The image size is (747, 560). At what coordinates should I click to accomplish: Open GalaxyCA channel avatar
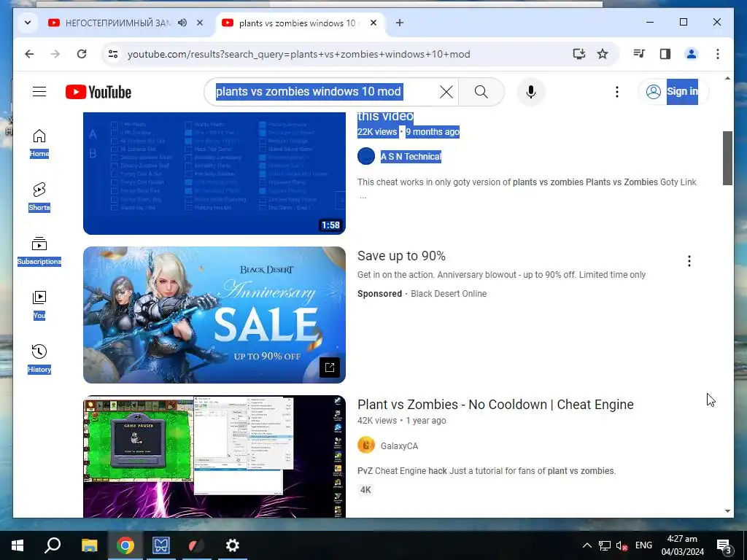click(x=366, y=446)
